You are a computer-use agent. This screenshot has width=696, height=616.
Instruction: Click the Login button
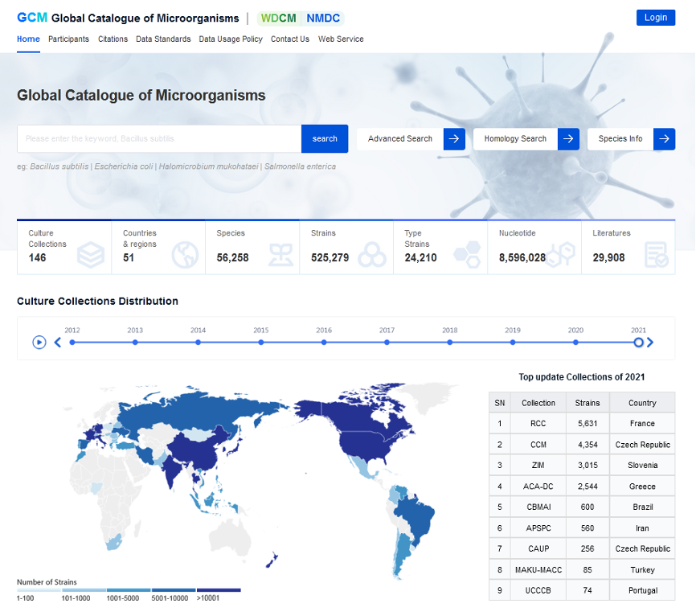pyautogui.click(x=655, y=18)
